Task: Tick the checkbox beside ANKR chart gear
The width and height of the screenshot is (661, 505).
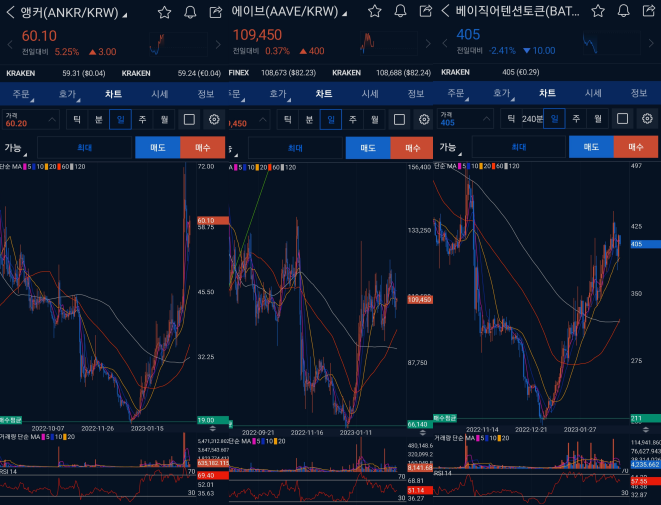Action: point(188,119)
